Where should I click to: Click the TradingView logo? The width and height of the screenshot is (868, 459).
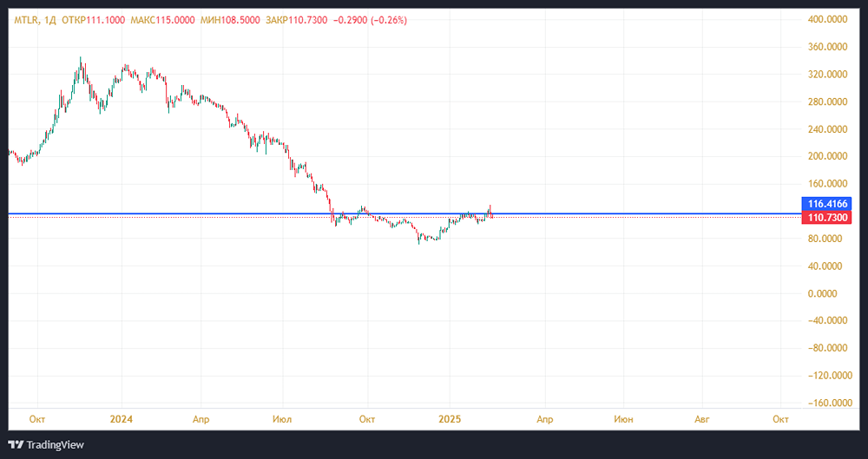click(x=46, y=444)
